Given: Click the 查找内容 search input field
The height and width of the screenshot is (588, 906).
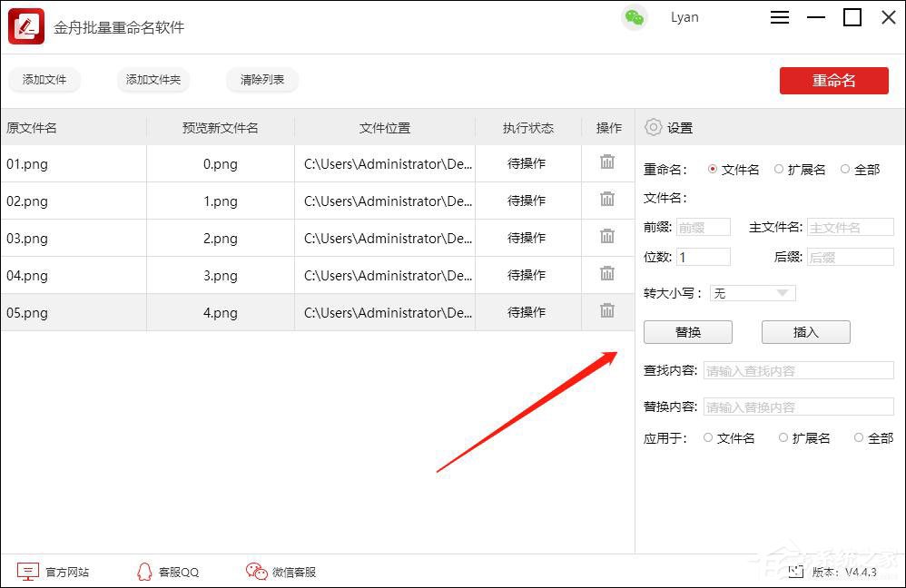Looking at the screenshot, I should [x=798, y=369].
